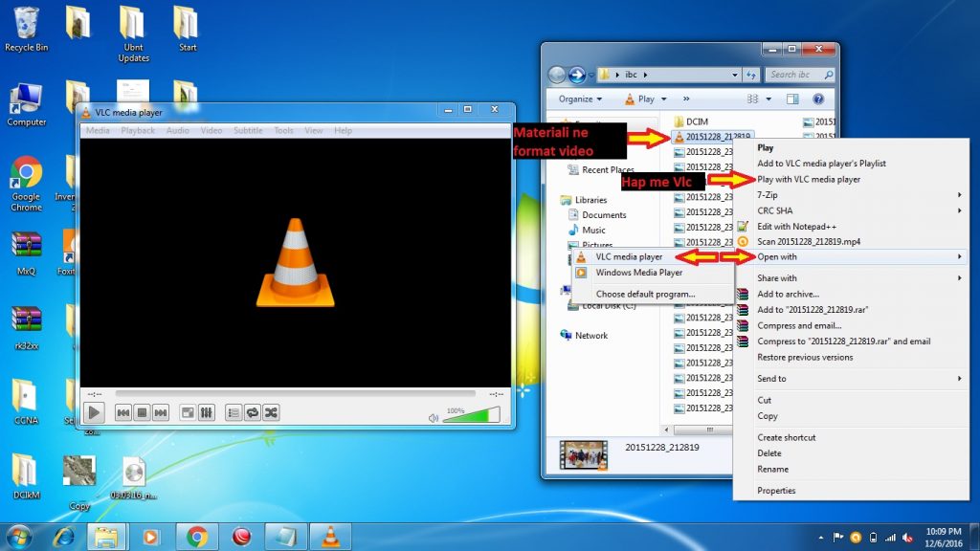Viewport: 980px width, 551px height.
Task: Switch to VLC on the taskbar
Action: [x=330, y=537]
